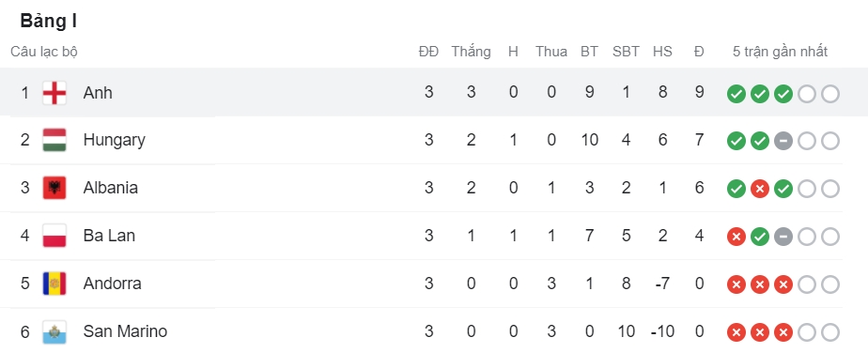Click Hungary's gray draw icon
868x353 pixels.
pos(783,142)
